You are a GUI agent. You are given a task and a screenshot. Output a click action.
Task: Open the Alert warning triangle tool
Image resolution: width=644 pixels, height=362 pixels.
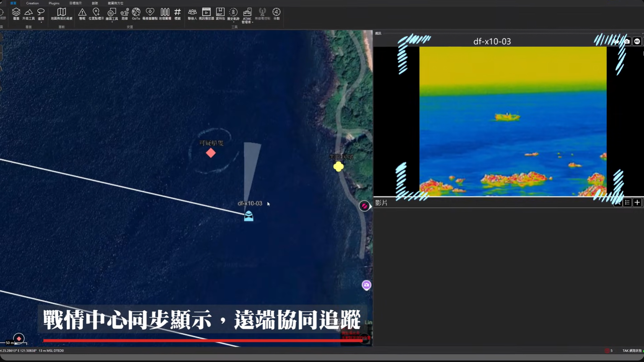[82, 14]
